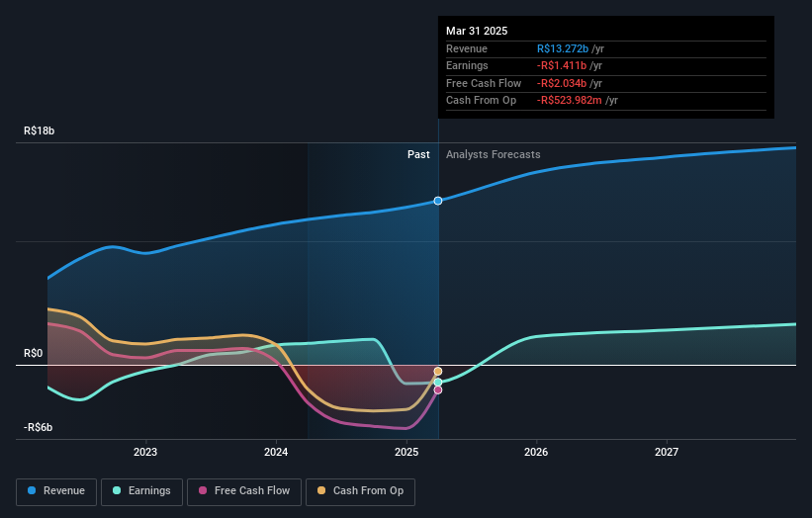The image size is (812, 518).
Task: Click the teal Earnings data point marker
Action: (438, 383)
